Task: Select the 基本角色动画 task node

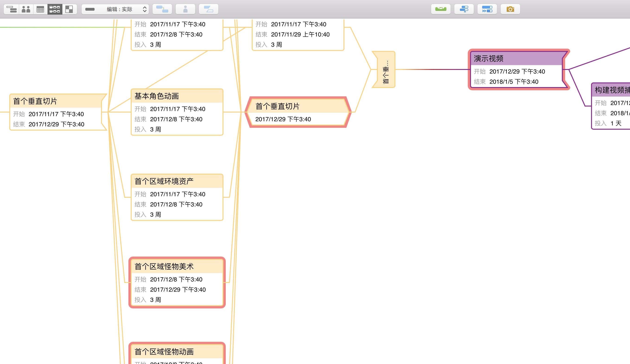Action: click(x=177, y=112)
